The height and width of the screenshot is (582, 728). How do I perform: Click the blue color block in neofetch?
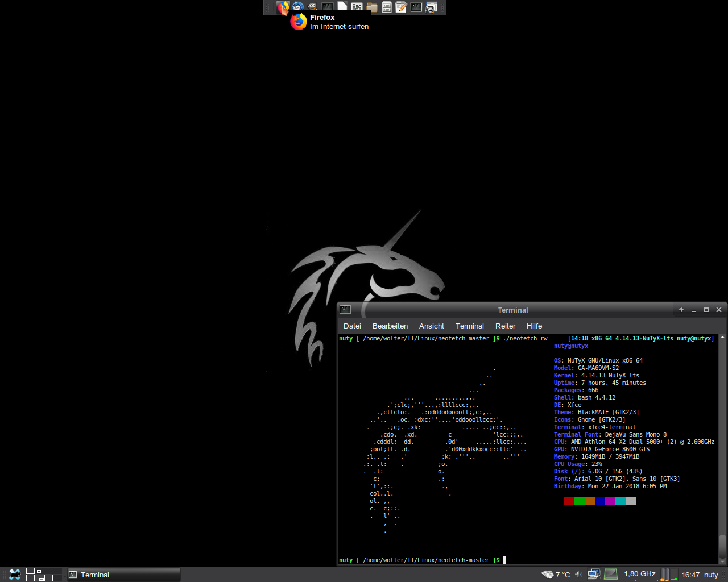click(600, 501)
